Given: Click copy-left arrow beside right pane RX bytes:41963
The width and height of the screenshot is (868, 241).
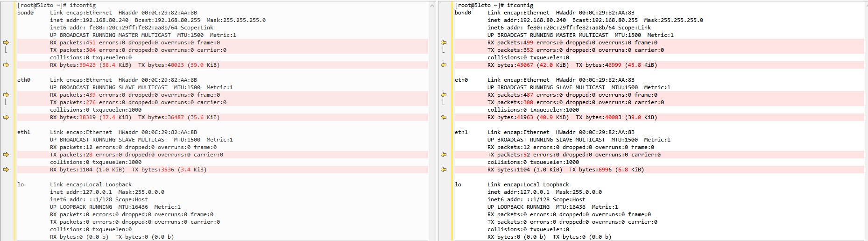Looking at the screenshot, I should coord(444,117).
